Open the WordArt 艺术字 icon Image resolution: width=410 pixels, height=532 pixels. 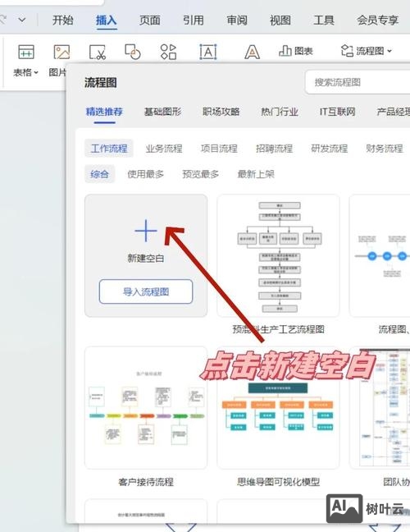click(252, 53)
